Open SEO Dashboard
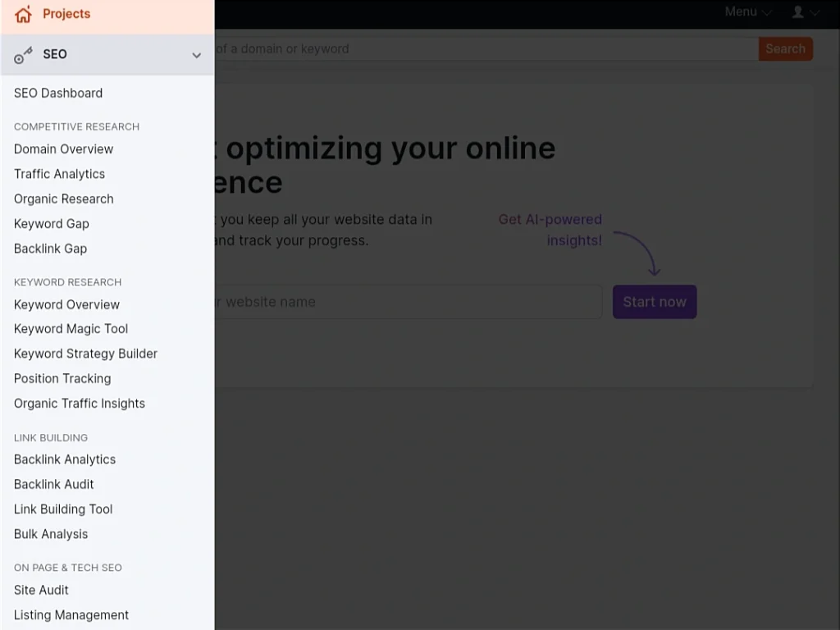Screen dimensions: 840x630 58,94
